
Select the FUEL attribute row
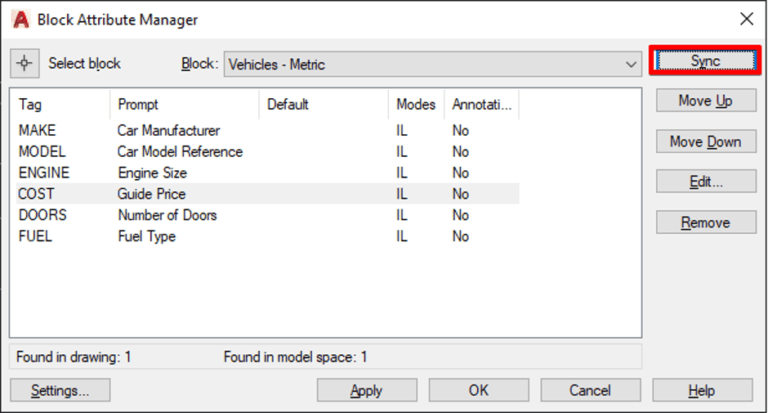(x=267, y=236)
